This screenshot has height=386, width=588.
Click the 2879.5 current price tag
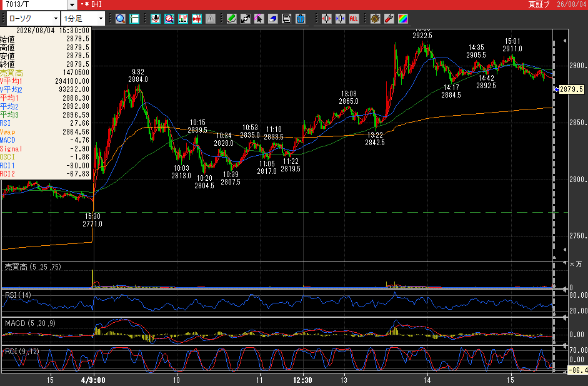tap(572, 89)
